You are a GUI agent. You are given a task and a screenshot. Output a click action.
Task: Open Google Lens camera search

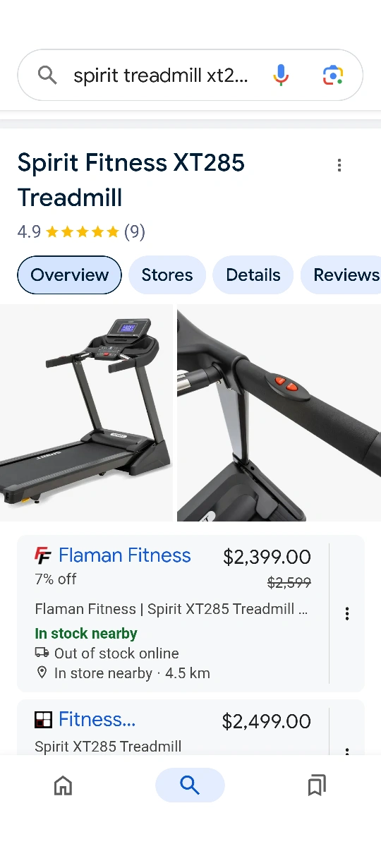(333, 75)
